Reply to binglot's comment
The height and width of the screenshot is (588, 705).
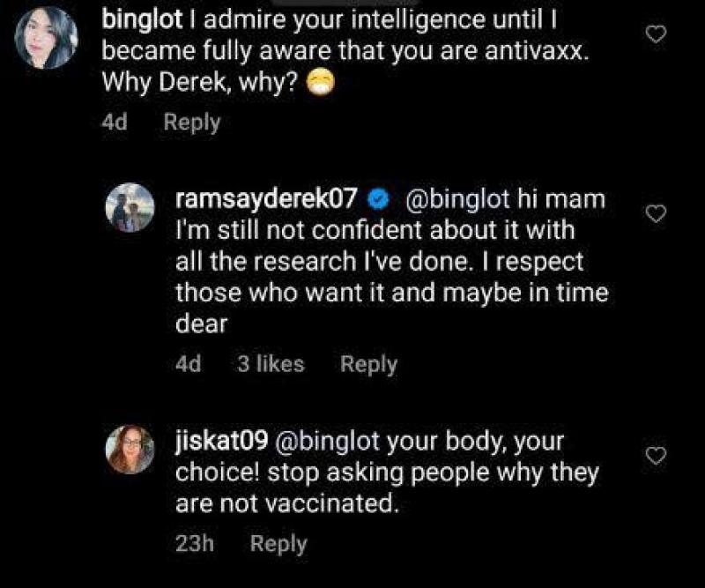coord(192,122)
